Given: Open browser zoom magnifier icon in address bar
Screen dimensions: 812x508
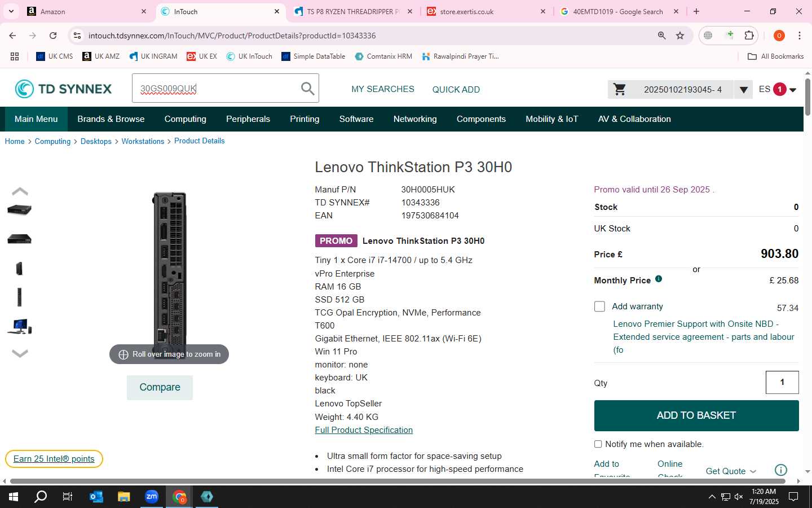Looking at the screenshot, I should [x=662, y=36].
